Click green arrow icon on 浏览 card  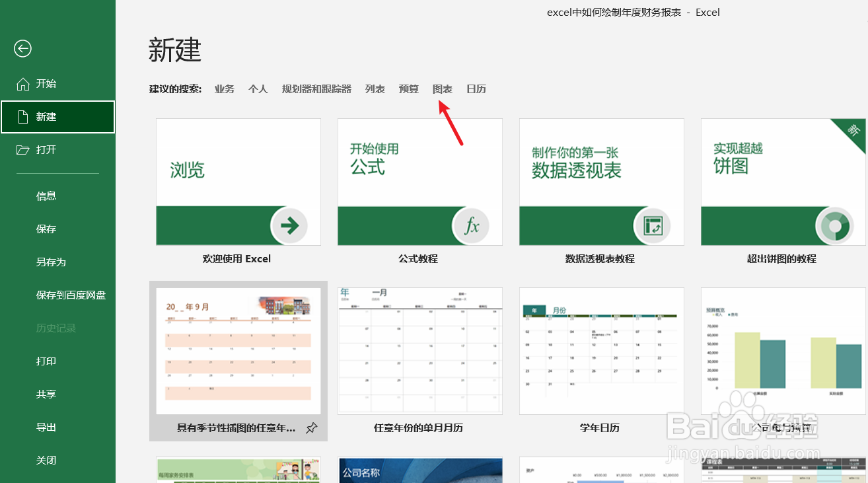pos(289,227)
